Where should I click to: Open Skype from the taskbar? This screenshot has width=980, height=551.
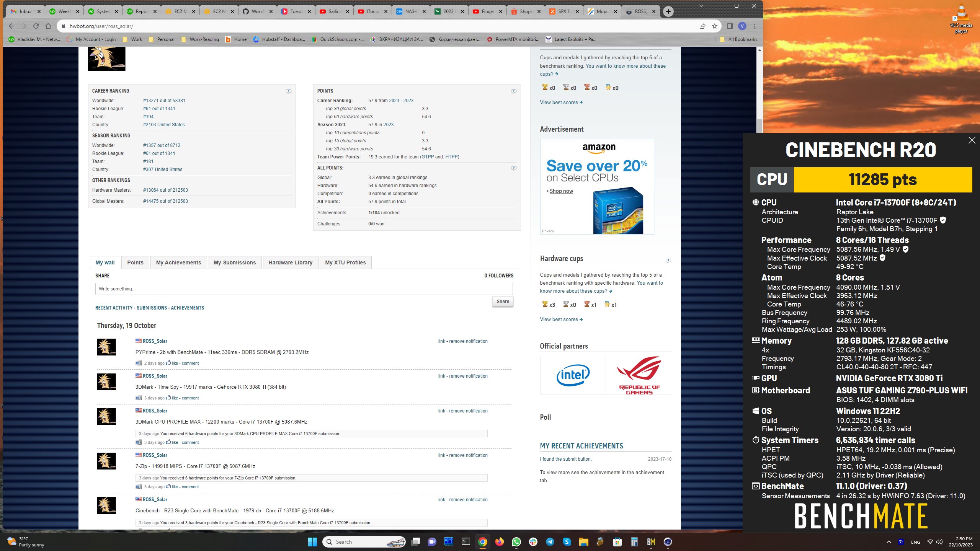coord(567,542)
